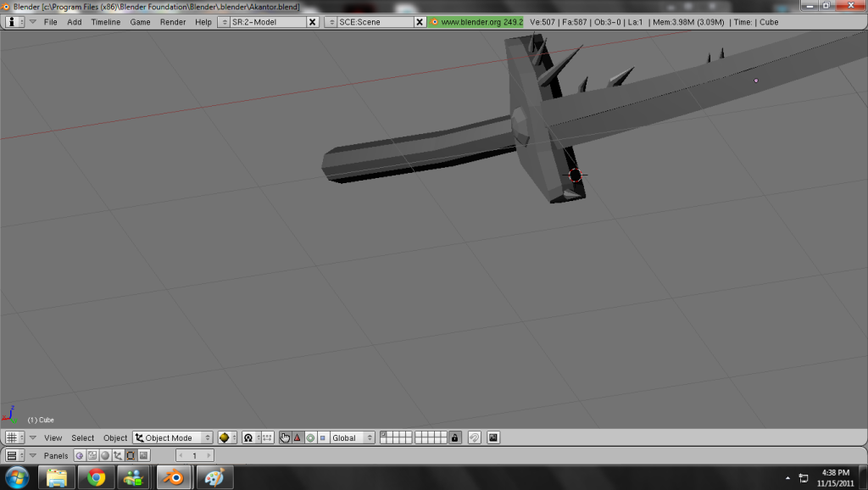Click the Logic panels icon

80,456
